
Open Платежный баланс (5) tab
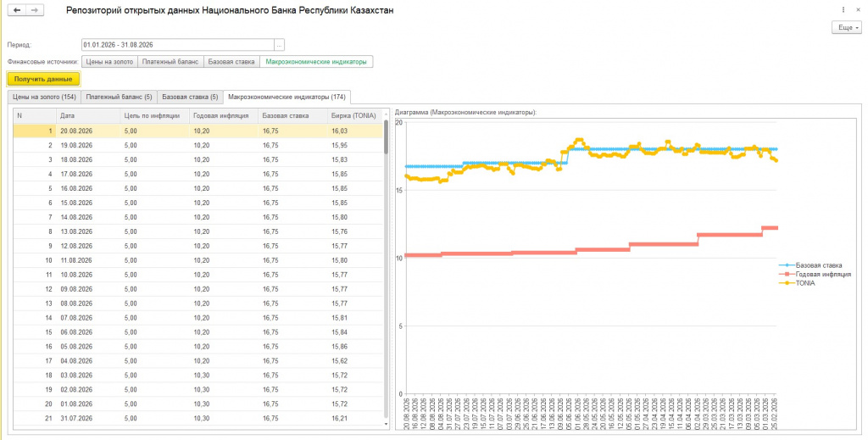[x=119, y=97]
